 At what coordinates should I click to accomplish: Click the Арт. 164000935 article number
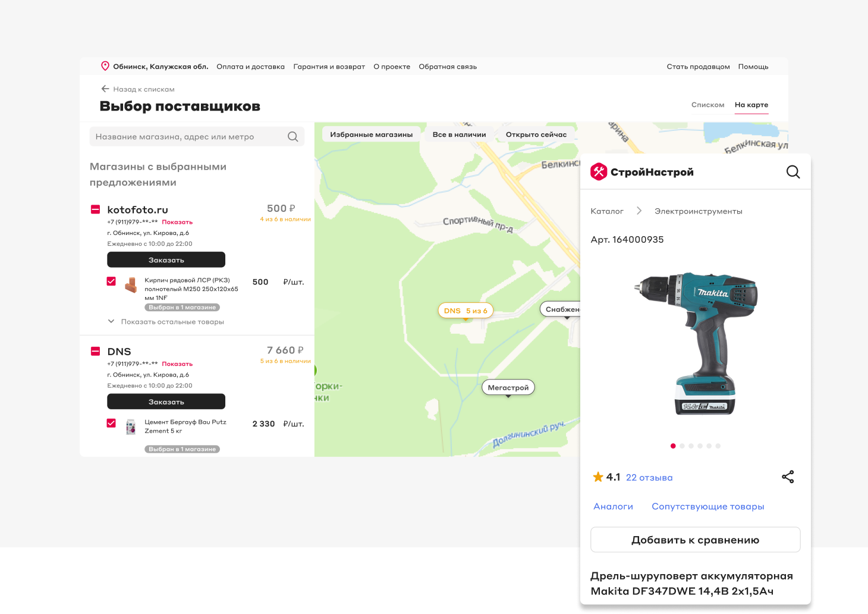tap(627, 239)
